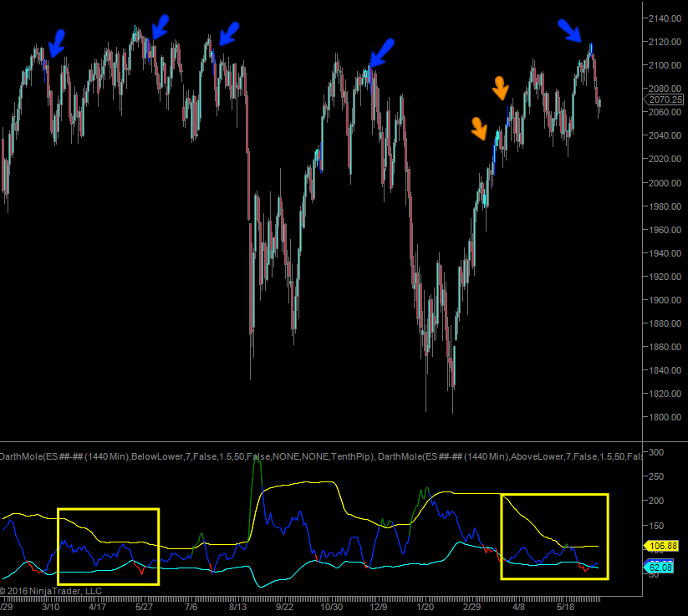Select the 5/27 date axis label
This screenshot has width=688, height=616.
[x=144, y=608]
